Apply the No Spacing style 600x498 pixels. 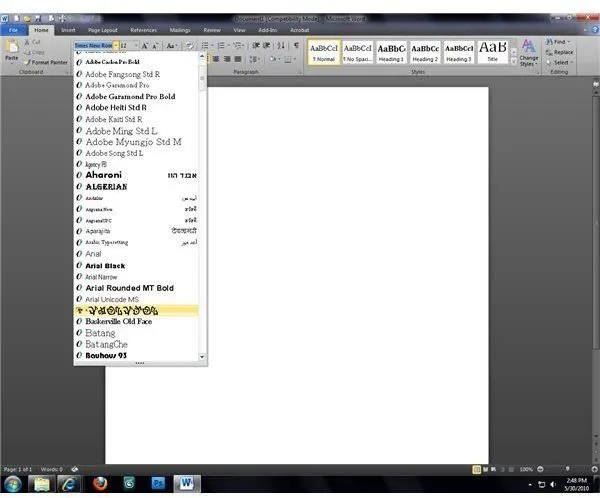point(357,52)
